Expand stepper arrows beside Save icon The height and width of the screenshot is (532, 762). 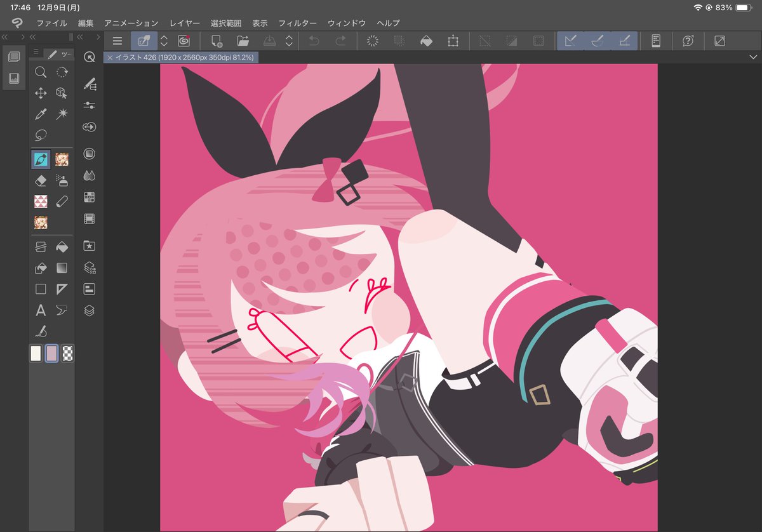click(x=289, y=41)
